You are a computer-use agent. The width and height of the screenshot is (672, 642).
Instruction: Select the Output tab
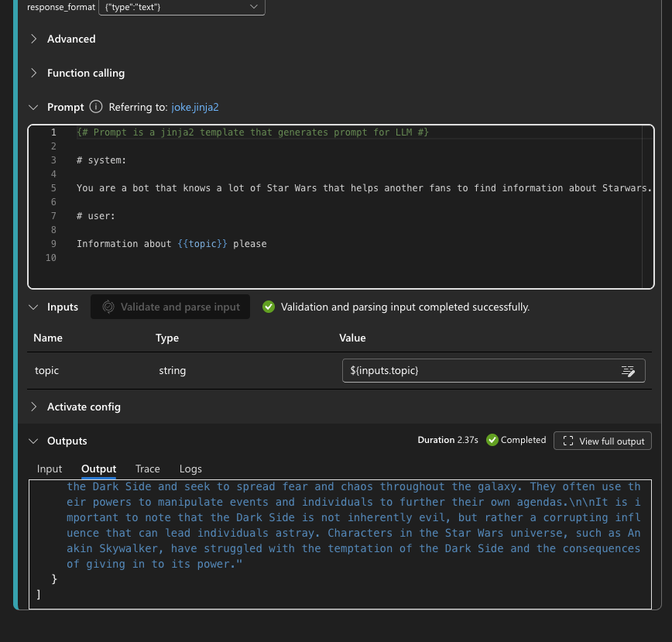[x=99, y=469]
